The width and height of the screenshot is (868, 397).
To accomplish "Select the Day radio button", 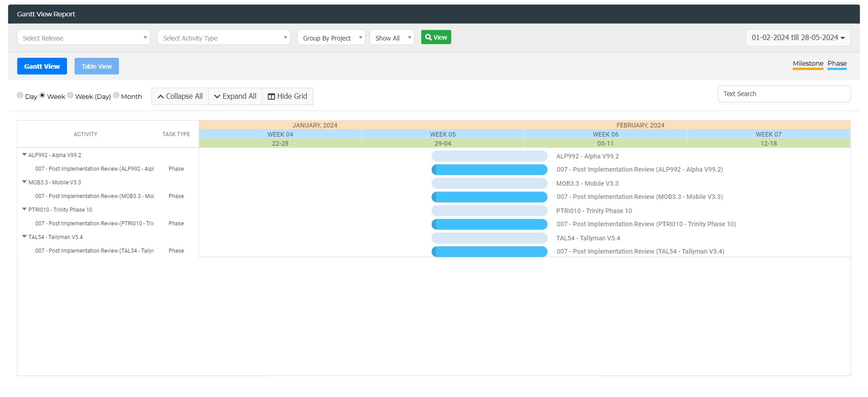I will coord(20,95).
